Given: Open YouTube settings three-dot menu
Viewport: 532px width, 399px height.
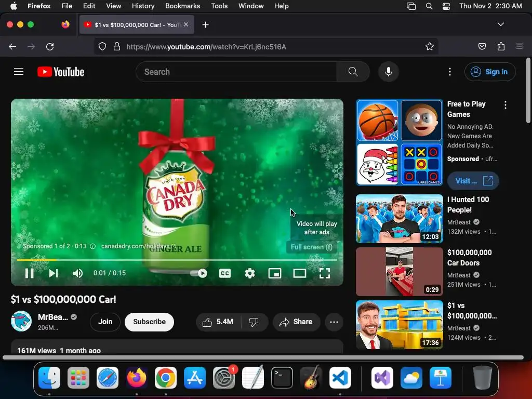Looking at the screenshot, I should pyautogui.click(x=450, y=72).
